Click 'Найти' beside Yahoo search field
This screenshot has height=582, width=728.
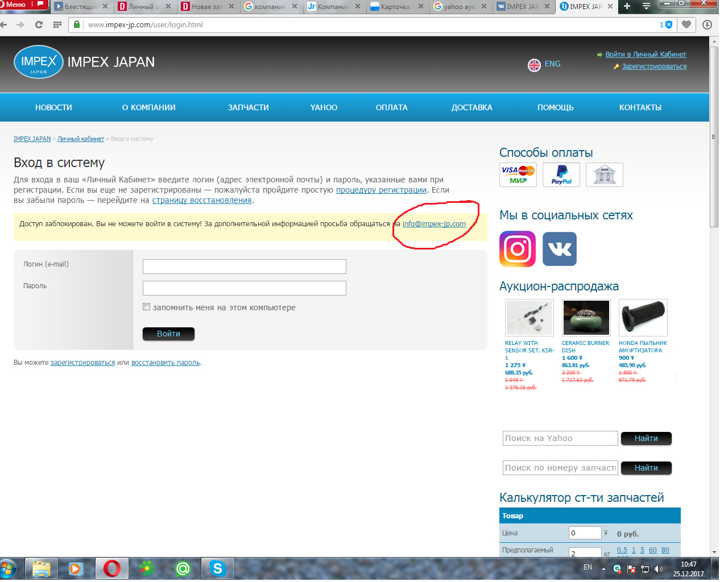pyautogui.click(x=646, y=438)
